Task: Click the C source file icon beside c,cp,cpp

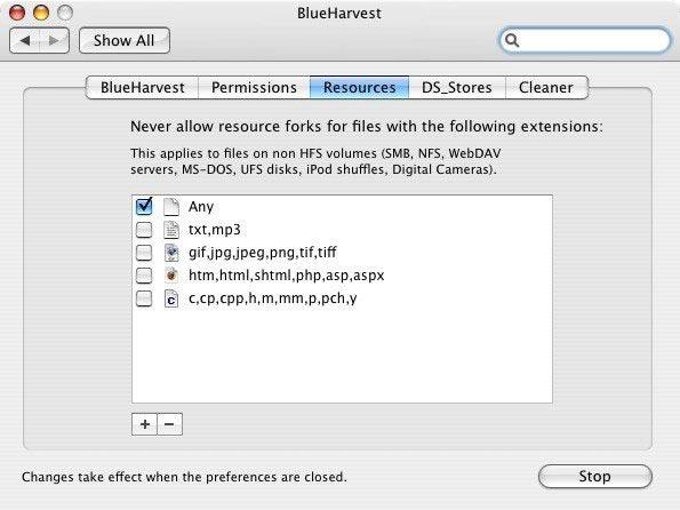Action: tap(171, 298)
